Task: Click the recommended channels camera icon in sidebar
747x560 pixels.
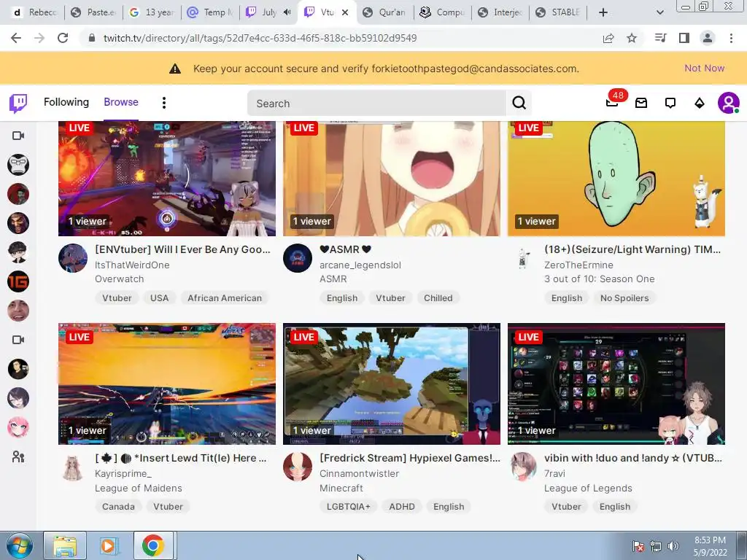Action: 18,340
